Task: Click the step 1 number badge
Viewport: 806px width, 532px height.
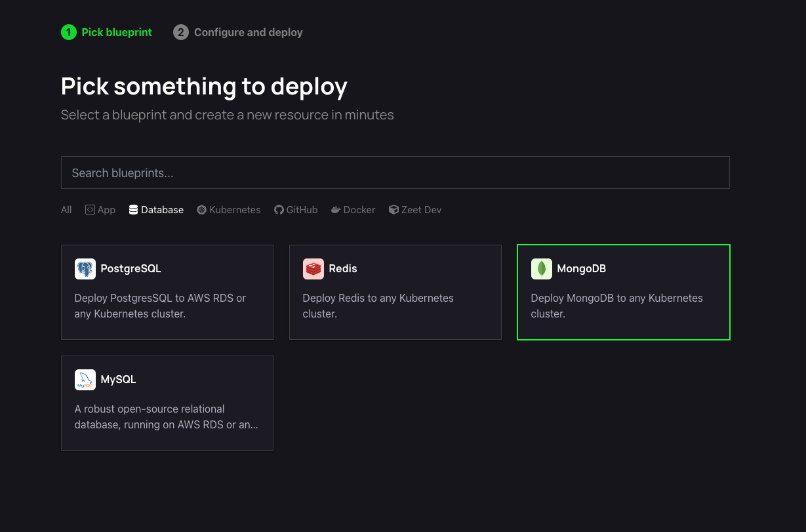Action: point(69,32)
